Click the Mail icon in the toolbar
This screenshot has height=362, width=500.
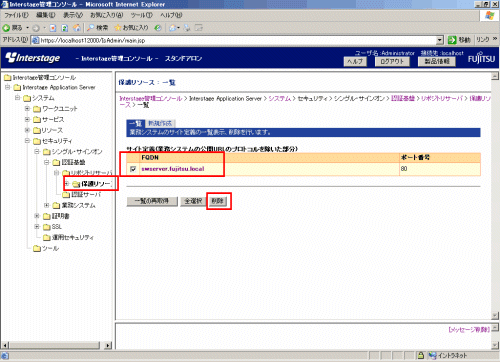(x=173, y=28)
